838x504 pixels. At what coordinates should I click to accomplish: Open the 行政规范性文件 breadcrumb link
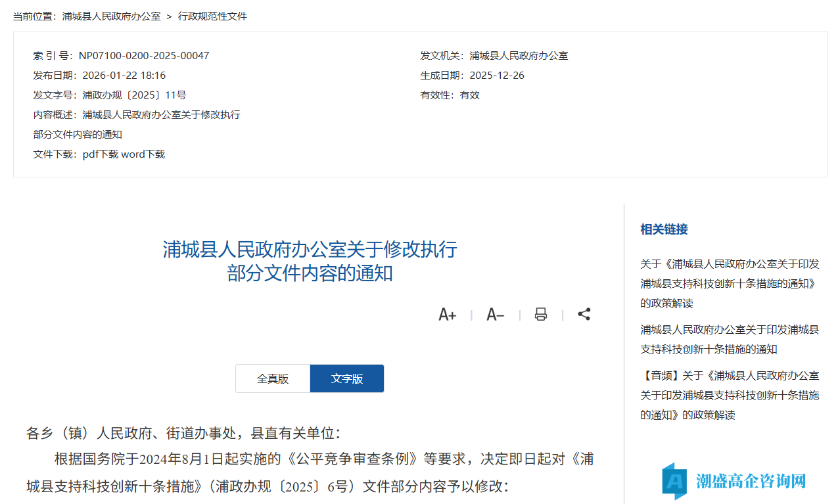point(213,16)
